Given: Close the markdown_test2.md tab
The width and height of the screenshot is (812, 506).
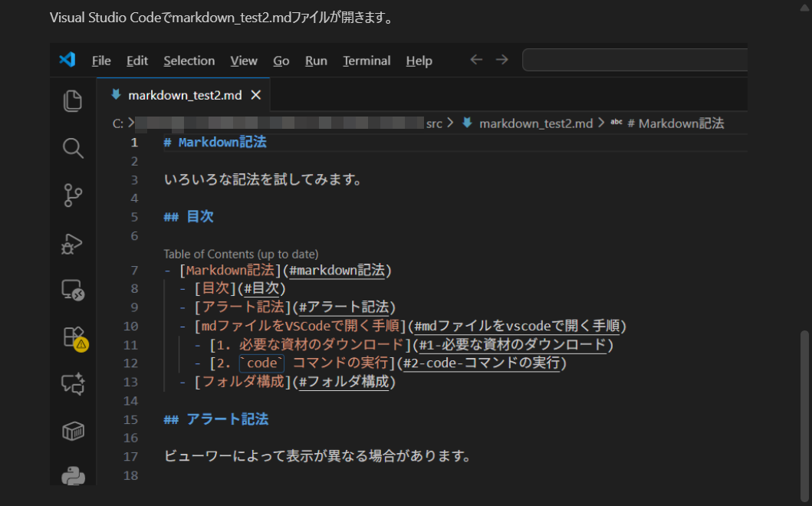Looking at the screenshot, I should 256,95.
